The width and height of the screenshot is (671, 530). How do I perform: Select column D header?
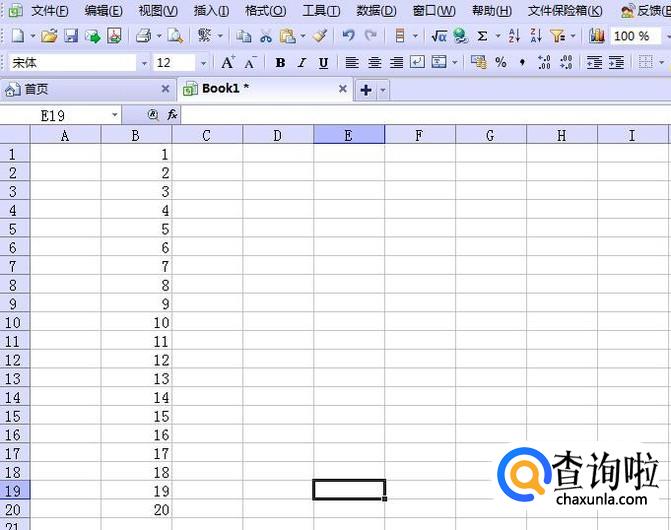click(277, 135)
